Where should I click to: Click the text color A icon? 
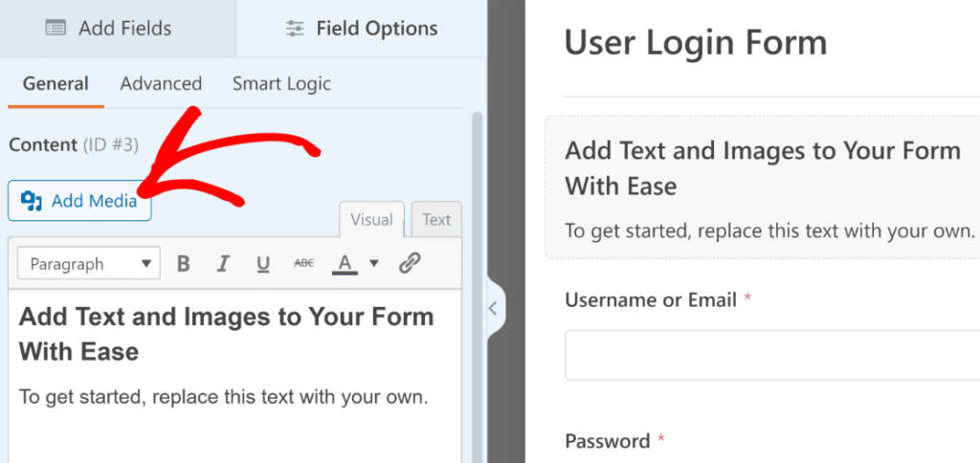(345, 264)
